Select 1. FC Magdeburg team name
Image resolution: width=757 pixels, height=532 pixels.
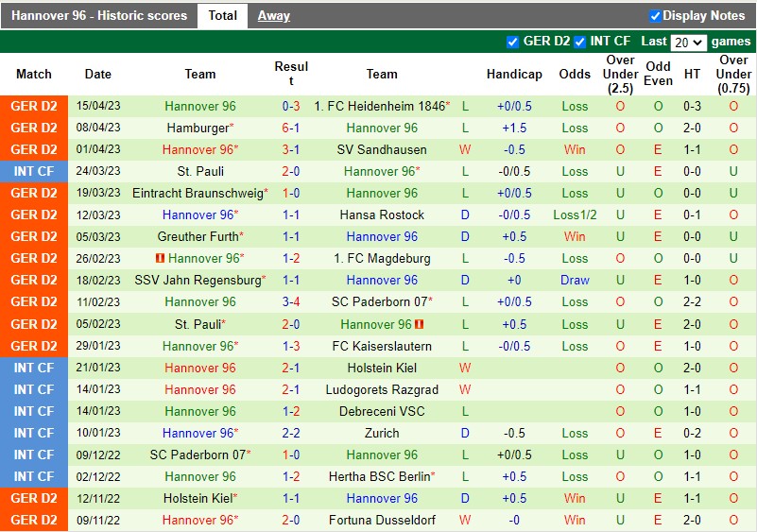click(382, 258)
